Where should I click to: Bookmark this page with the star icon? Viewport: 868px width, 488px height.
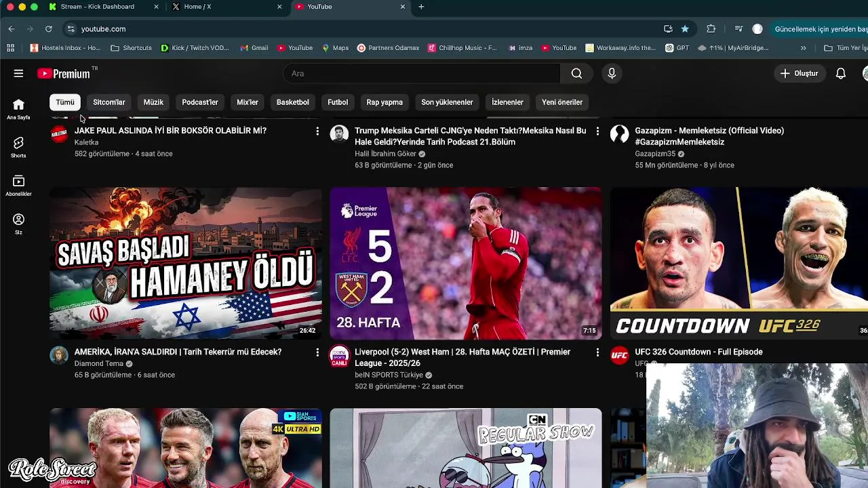(x=685, y=29)
